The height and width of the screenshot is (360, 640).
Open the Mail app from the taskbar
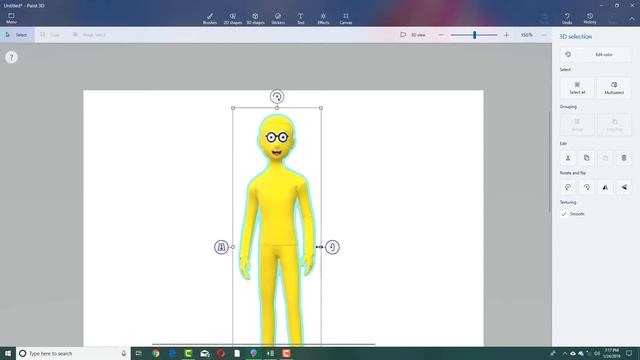click(205, 353)
